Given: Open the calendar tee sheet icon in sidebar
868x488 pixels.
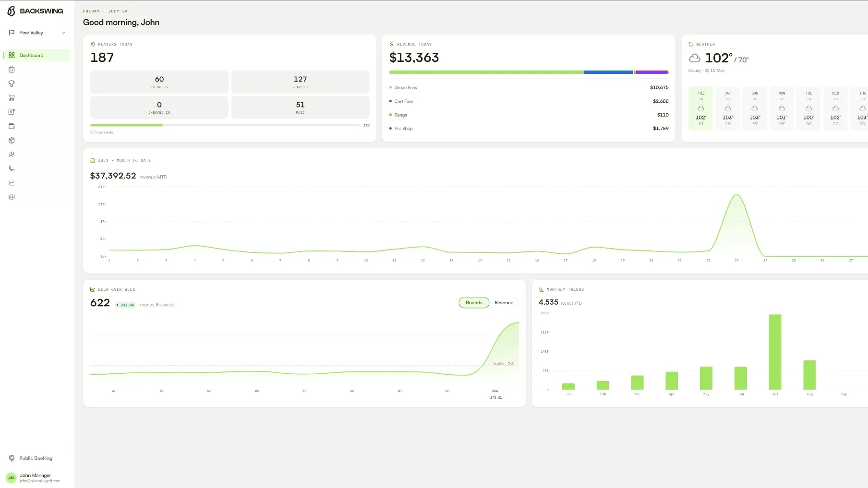Looking at the screenshot, I should [12, 70].
